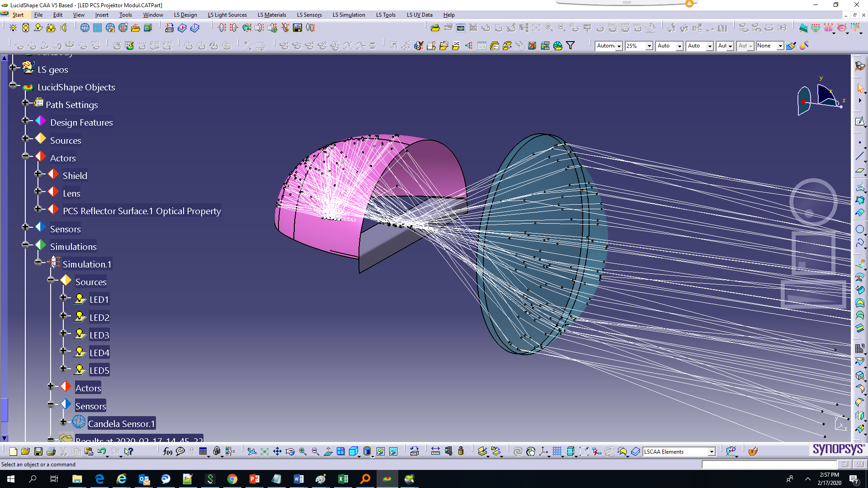The width and height of the screenshot is (868, 488).
Task: Select Candela Sensor.1 in the tree
Action: pos(121,424)
